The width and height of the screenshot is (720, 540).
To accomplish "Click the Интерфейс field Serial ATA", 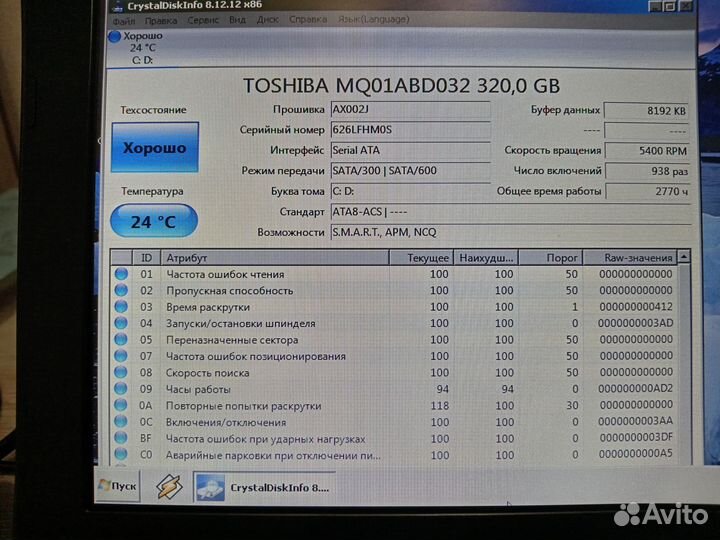I will (x=410, y=150).
